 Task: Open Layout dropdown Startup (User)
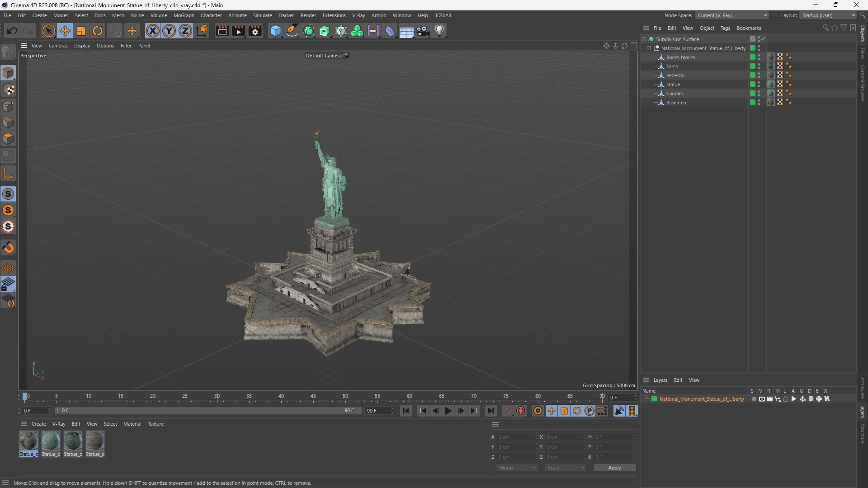pos(828,15)
